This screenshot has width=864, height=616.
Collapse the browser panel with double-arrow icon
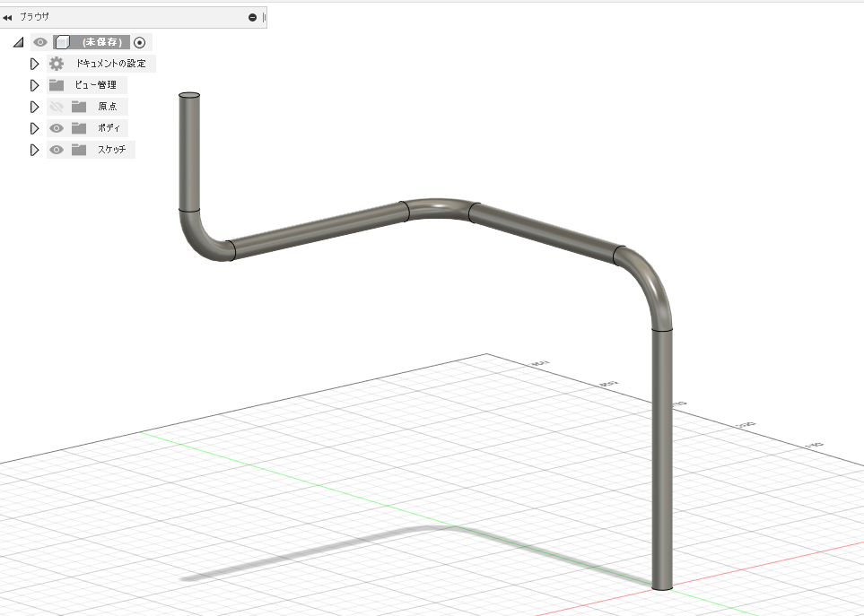7,18
